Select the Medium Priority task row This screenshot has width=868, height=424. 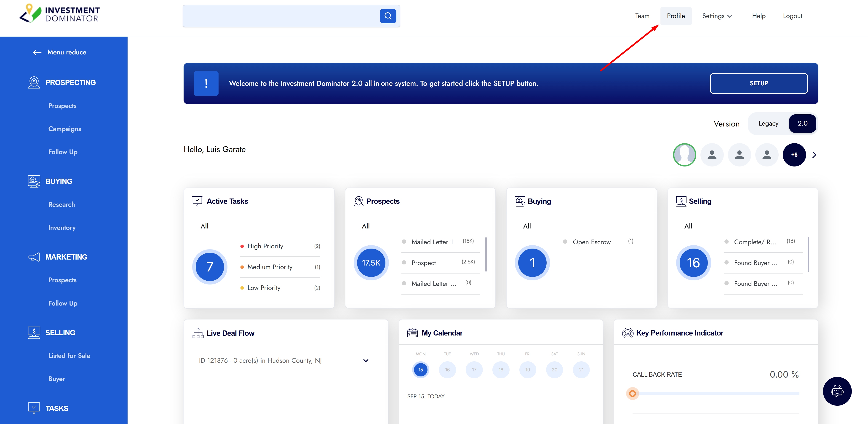(x=280, y=267)
